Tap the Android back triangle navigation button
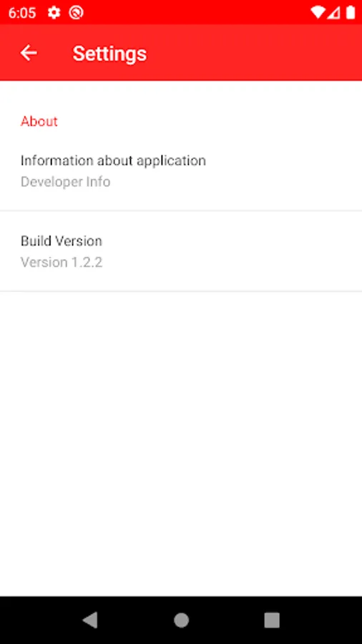 pyautogui.click(x=90, y=620)
